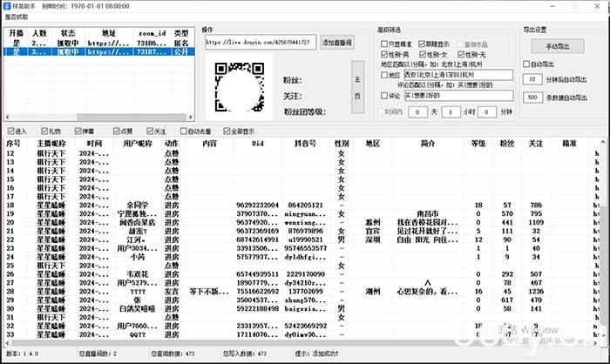
Task: Enable the 地区 filter checkbox
Action: click(390, 75)
